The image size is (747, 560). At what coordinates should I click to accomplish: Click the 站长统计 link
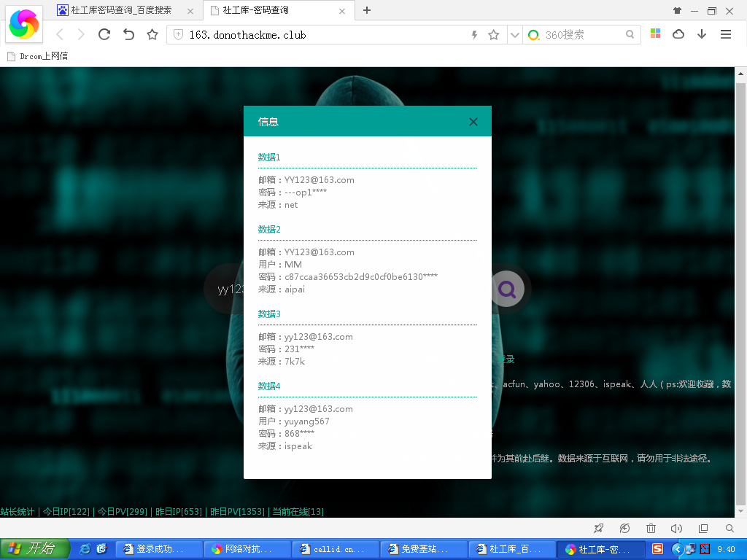click(18, 511)
